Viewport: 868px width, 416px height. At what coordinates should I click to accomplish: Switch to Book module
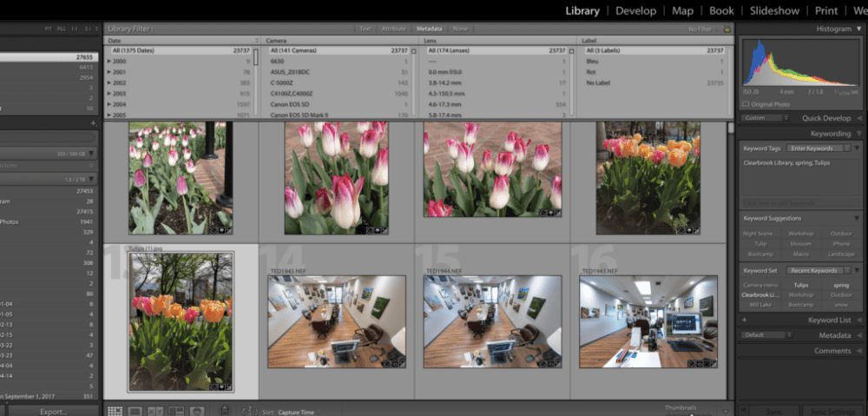tap(721, 10)
